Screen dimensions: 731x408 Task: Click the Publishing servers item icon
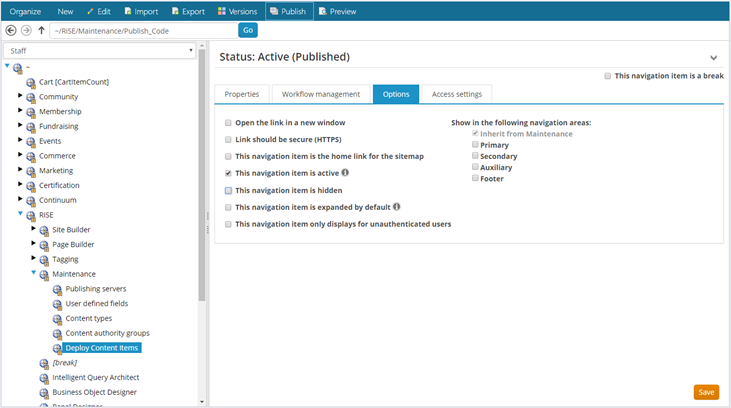[x=58, y=289]
